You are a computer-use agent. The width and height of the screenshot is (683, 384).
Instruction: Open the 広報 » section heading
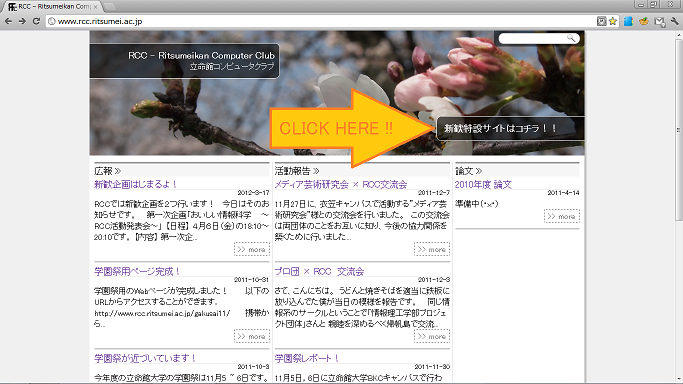107,171
